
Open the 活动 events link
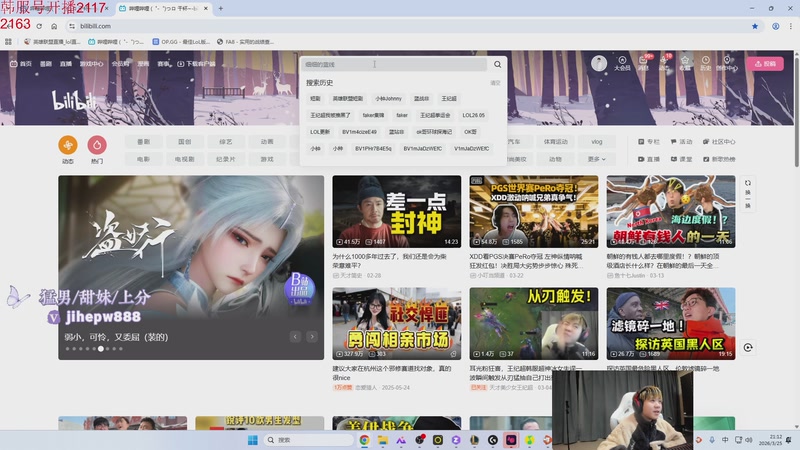click(682, 142)
